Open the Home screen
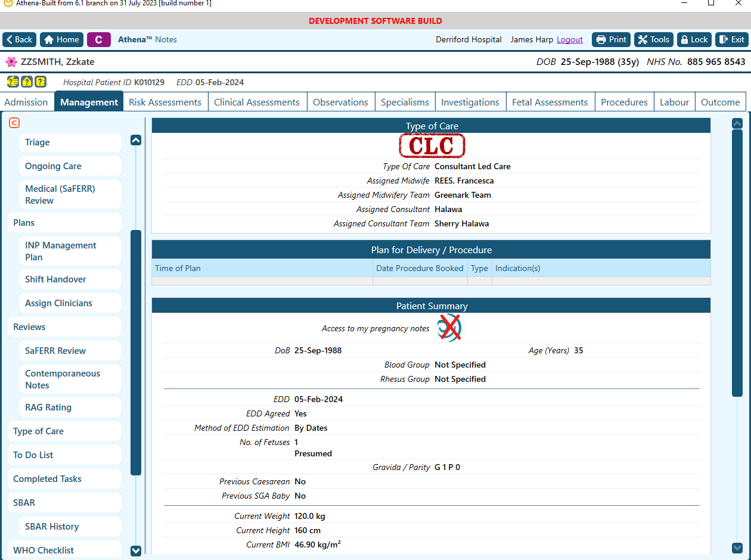The image size is (751, 560). coord(61,40)
